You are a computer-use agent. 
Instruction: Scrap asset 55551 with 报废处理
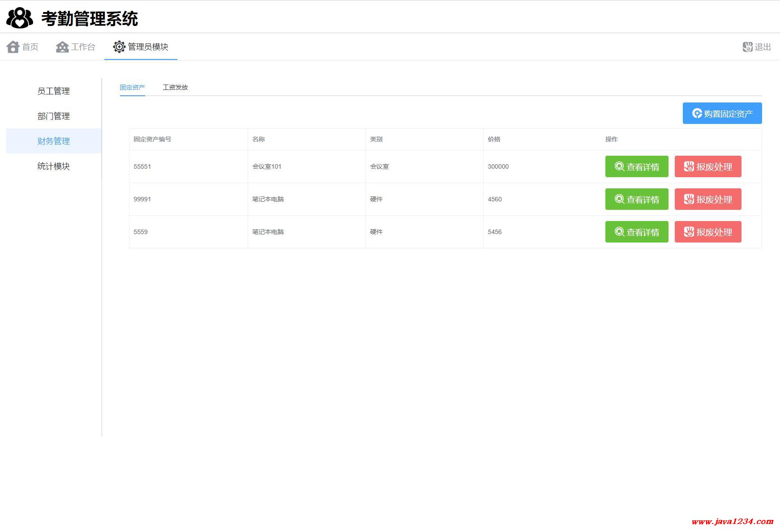(x=708, y=166)
